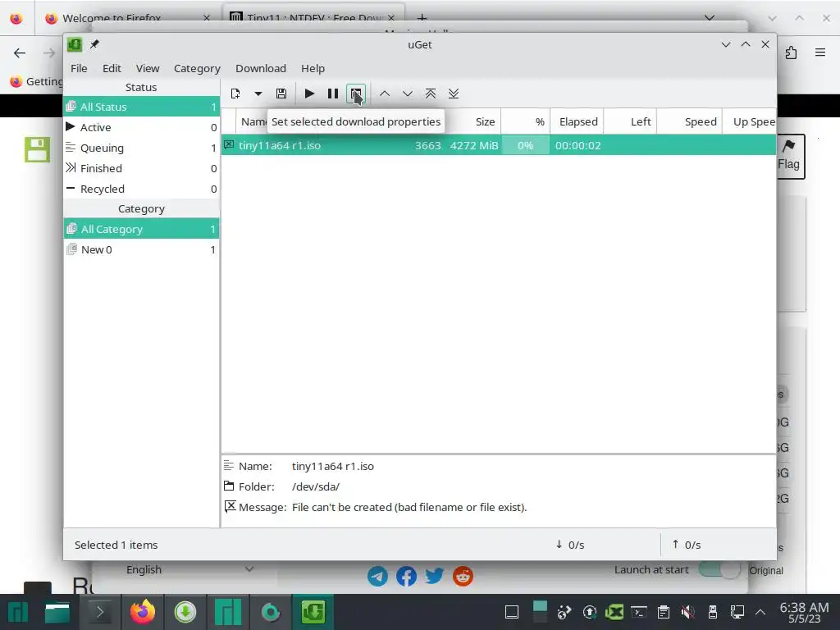Select Finished status filter

point(141,168)
